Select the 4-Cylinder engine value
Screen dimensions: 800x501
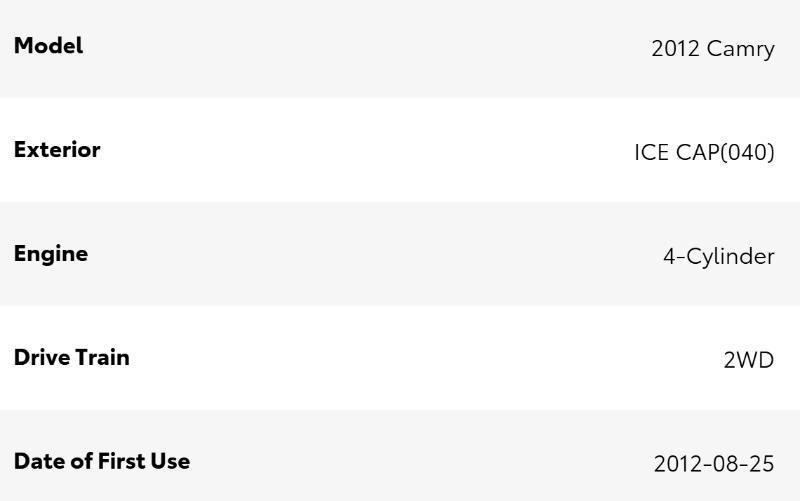coord(718,257)
